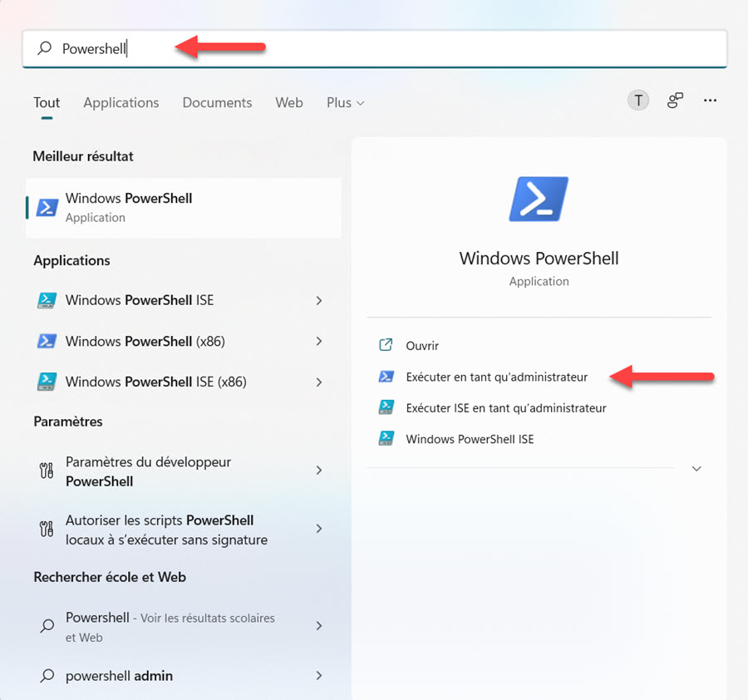Click search icon beside powershell admin
The width and height of the screenshot is (748, 700).
[x=47, y=676]
